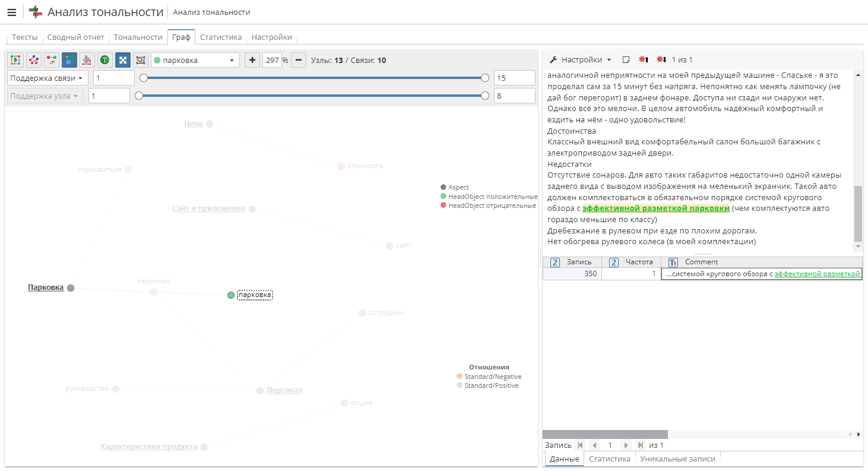Click the faded опция graph node

(x=344, y=403)
